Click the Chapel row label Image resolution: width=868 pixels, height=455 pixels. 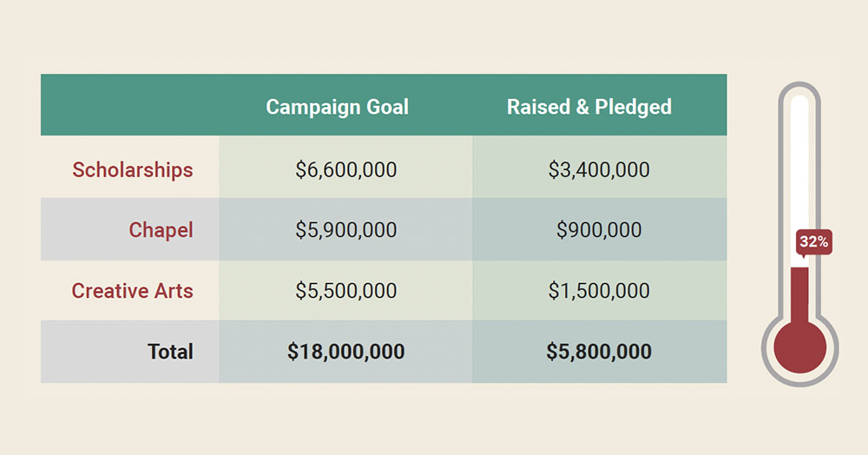[161, 230]
